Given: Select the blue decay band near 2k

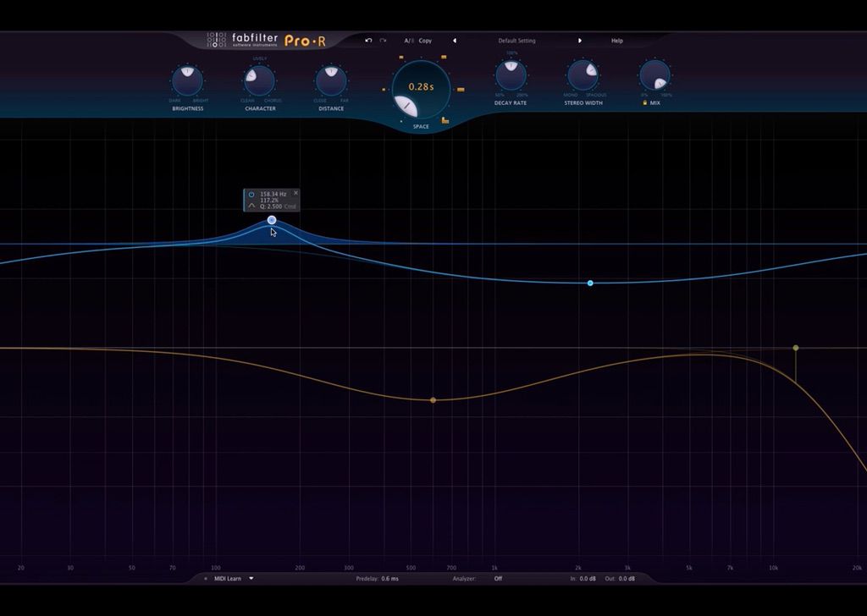Looking at the screenshot, I should click(x=590, y=283).
